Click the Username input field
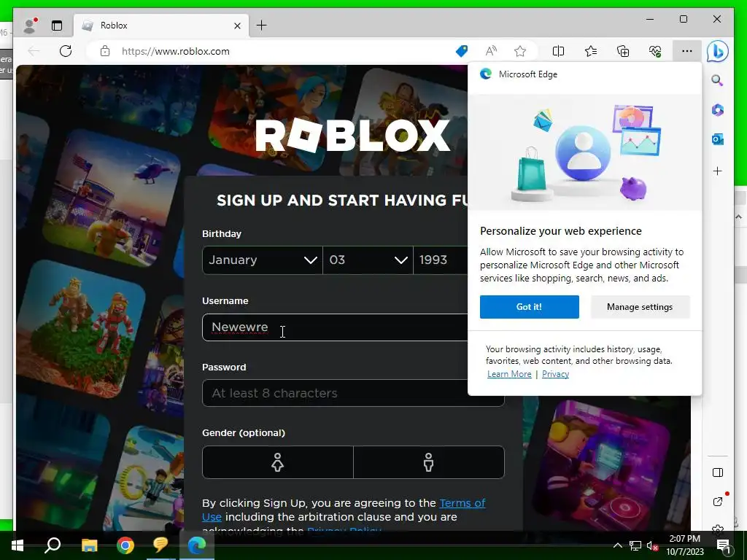This screenshot has width=747, height=560. (336, 327)
